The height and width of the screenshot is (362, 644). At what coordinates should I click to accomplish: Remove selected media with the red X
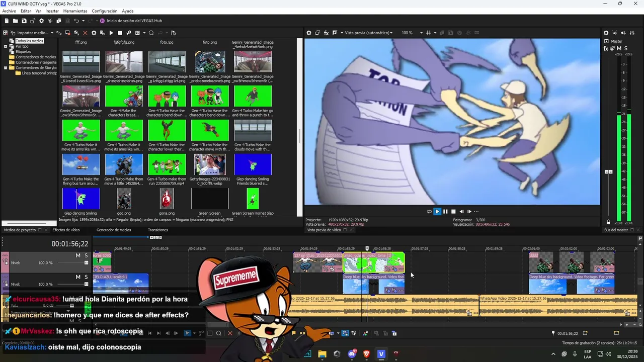pyautogui.click(x=85, y=33)
